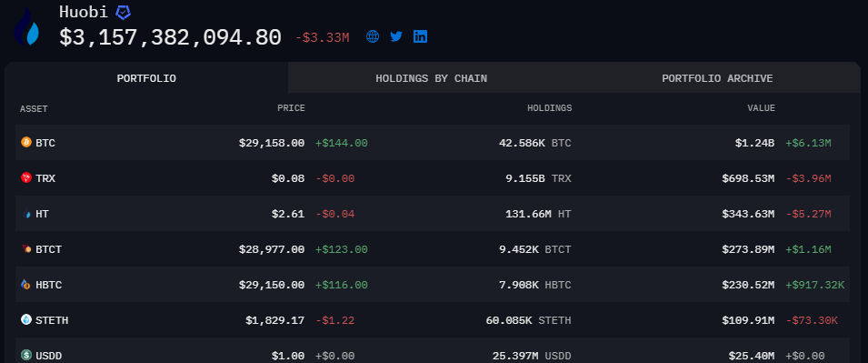Click the BTC coin icon
Screen dimensions: 868x363
[26, 143]
